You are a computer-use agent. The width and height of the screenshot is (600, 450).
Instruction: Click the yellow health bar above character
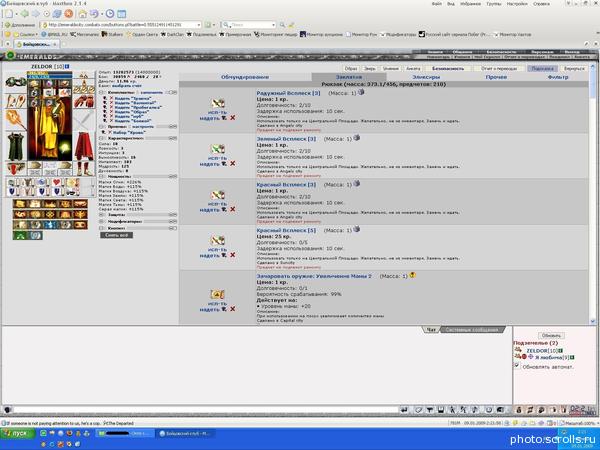click(x=49, y=72)
